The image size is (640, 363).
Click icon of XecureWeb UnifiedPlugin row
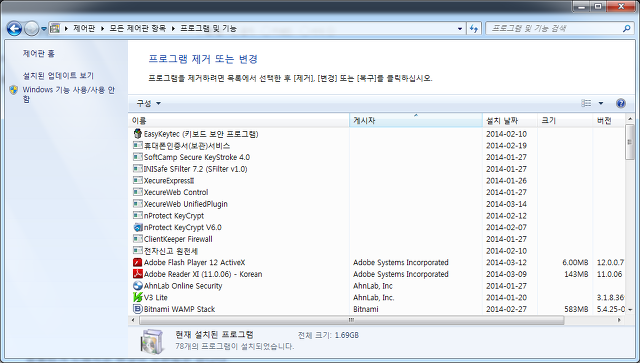click(138, 204)
